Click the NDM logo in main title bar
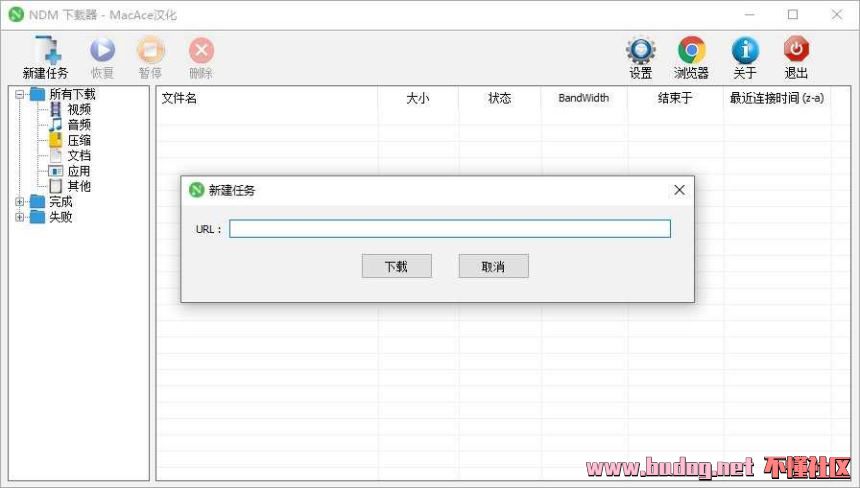Image resolution: width=860 pixels, height=488 pixels. pos(16,15)
